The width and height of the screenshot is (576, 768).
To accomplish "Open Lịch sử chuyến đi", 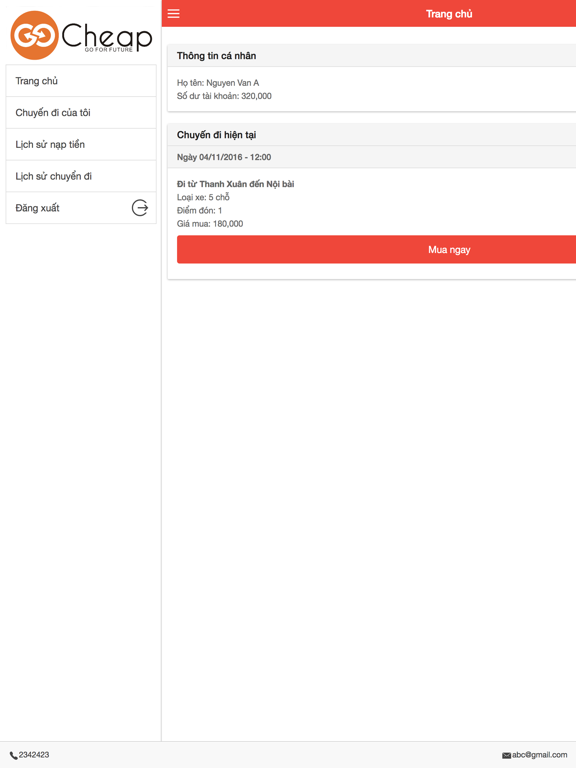I will (x=81, y=176).
